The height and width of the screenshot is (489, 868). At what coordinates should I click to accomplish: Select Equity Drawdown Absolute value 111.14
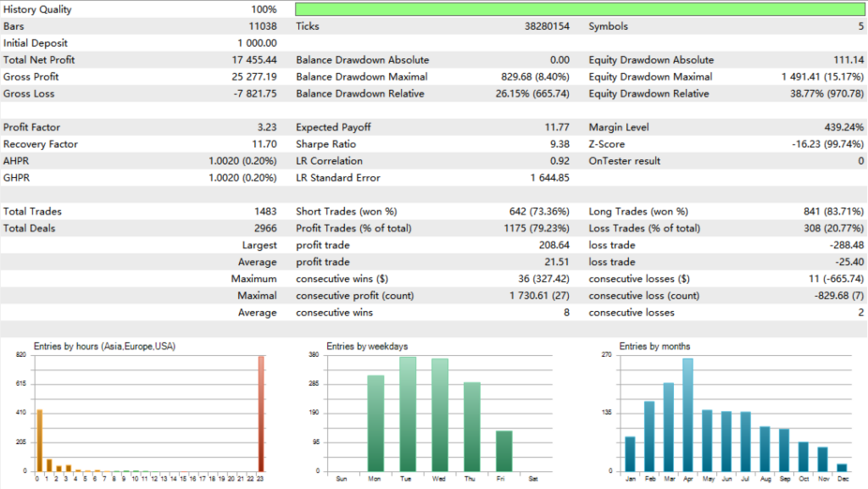pyautogui.click(x=849, y=59)
